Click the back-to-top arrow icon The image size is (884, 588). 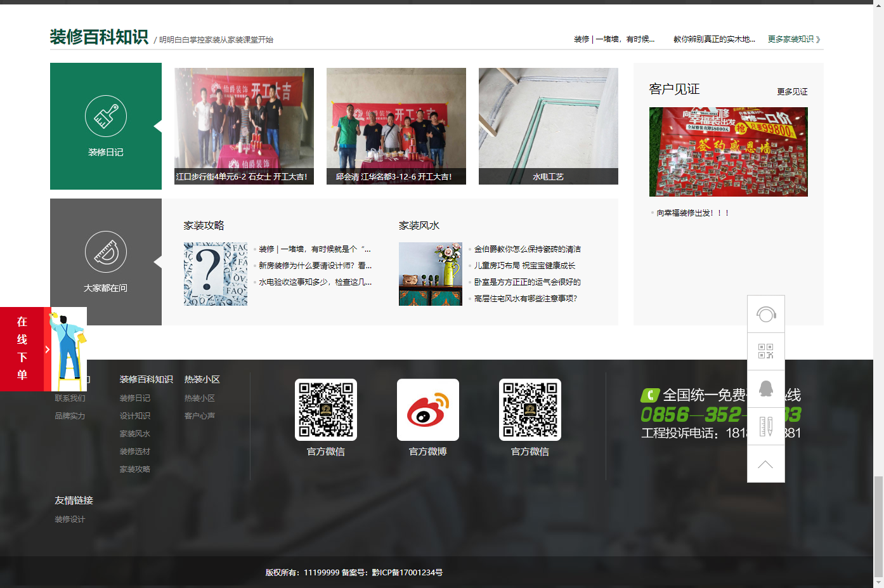[766, 464]
